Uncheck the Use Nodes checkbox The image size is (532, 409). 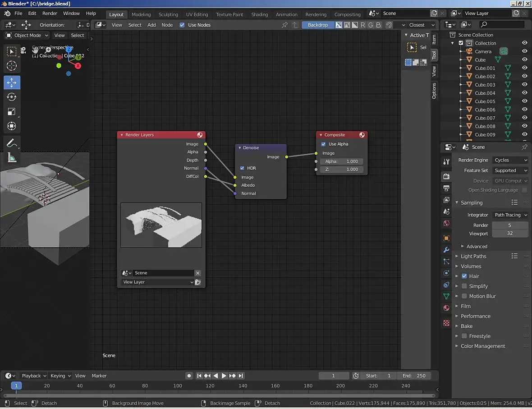pos(182,25)
